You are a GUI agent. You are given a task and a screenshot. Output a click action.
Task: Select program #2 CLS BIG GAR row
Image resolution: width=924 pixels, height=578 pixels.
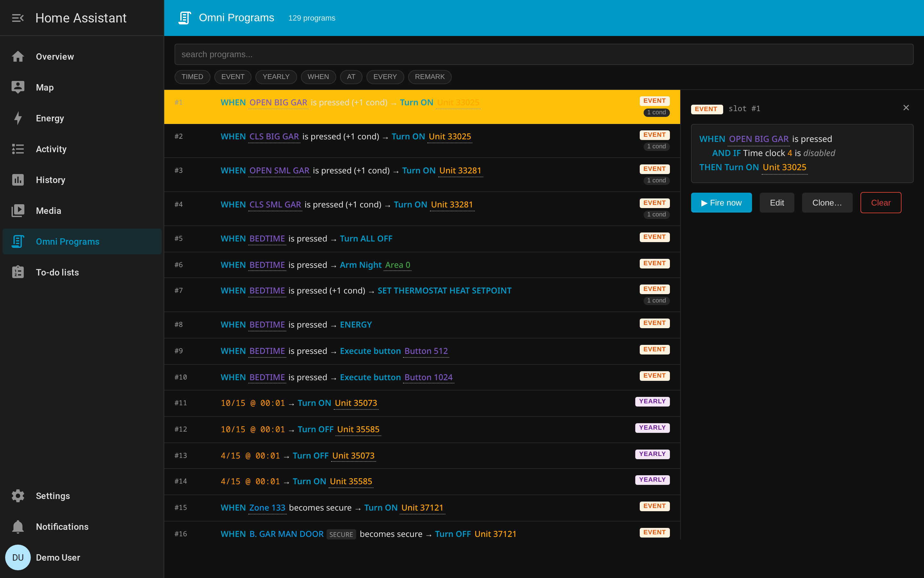(x=422, y=141)
